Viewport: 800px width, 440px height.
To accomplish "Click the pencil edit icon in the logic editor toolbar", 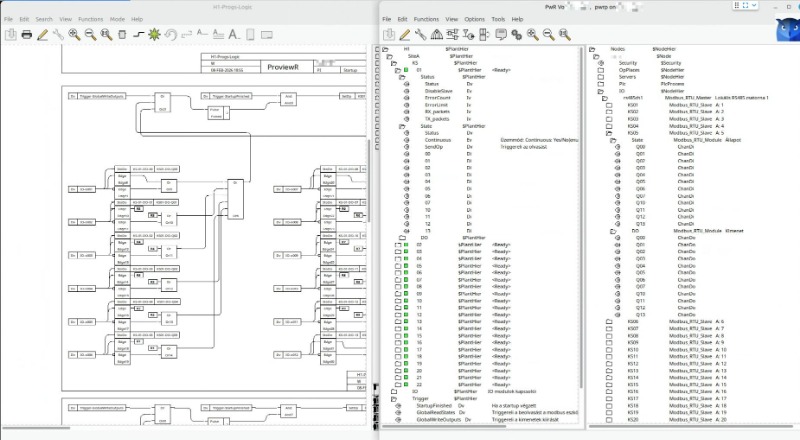I will (43, 34).
